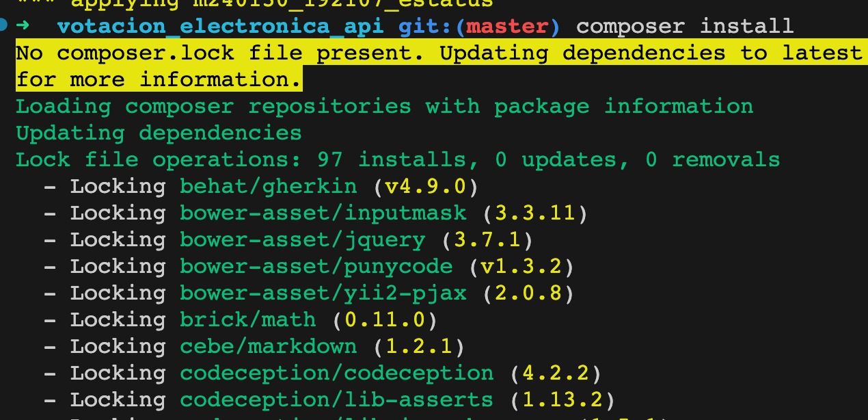Click the bower-asset/inputmask package name
868x420 pixels.
coord(323,213)
